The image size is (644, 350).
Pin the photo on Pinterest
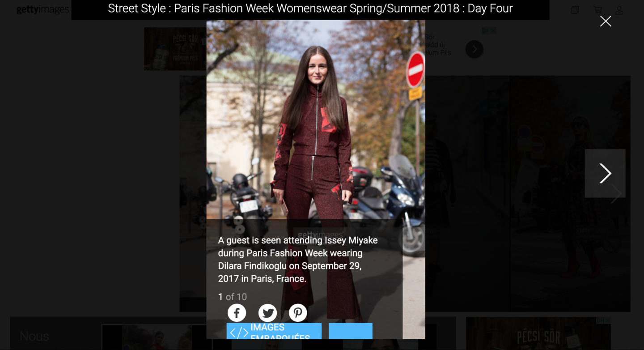(x=298, y=313)
